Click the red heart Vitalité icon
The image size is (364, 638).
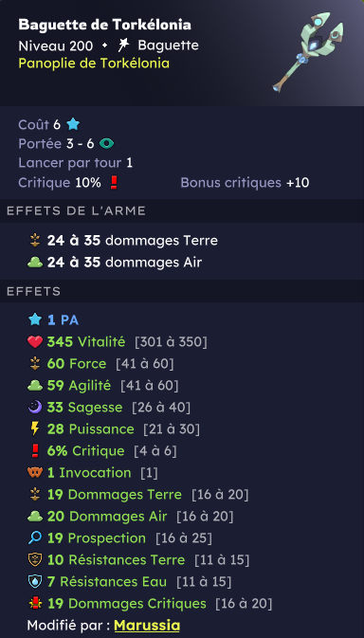pos(35,342)
